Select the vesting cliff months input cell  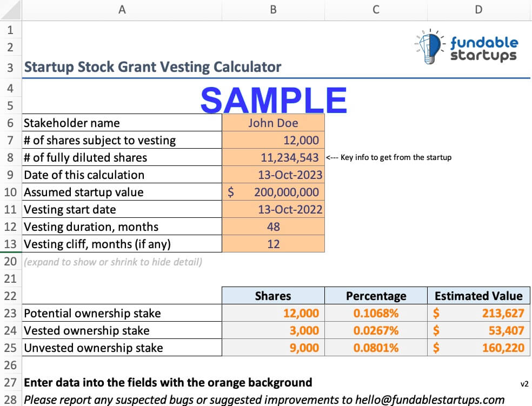(x=273, y=244)
